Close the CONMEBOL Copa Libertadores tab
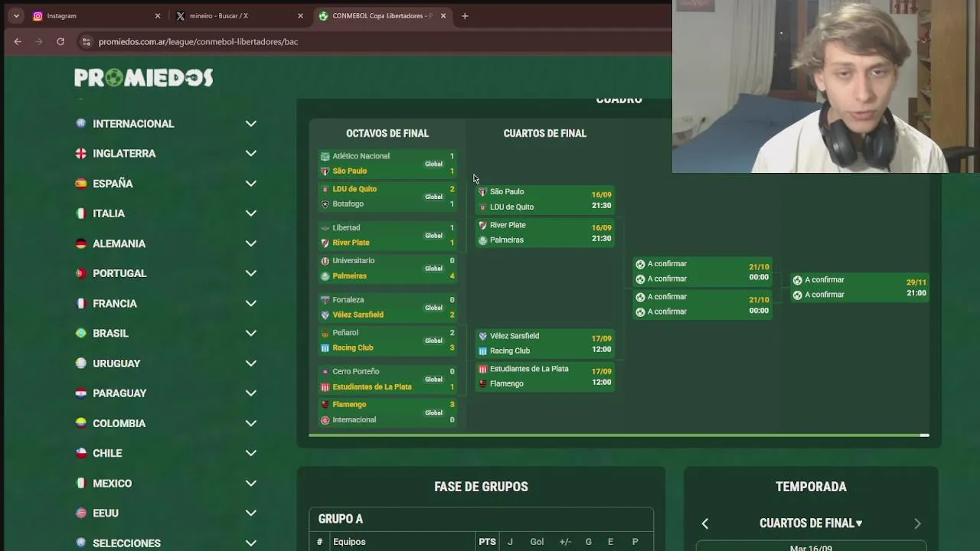Viewport: 980px width, 551px height. point(443,15)
